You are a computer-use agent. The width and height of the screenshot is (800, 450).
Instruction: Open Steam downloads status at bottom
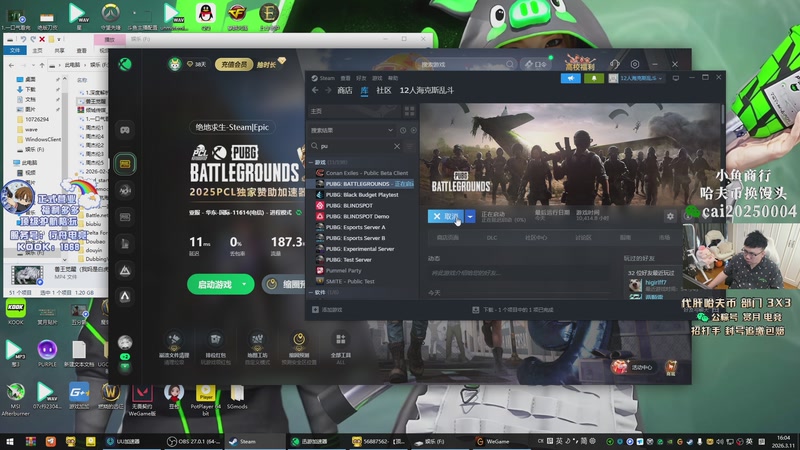[513, 310]
